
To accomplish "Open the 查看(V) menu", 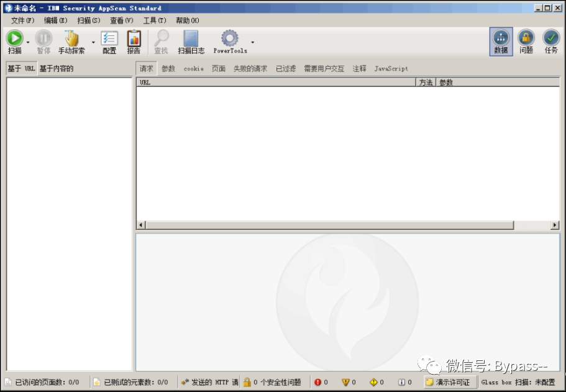I will click(x=122, y=21).
